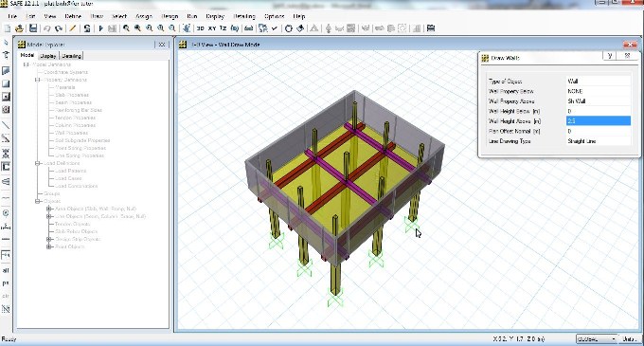The width and height of the screenshot is (644, 346).
Task: Open the Assign menu
Action: point(144,16)
